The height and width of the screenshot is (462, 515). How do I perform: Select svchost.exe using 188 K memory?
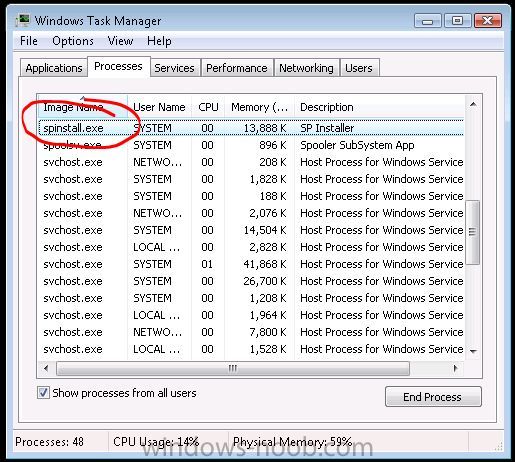pos(251,196)
